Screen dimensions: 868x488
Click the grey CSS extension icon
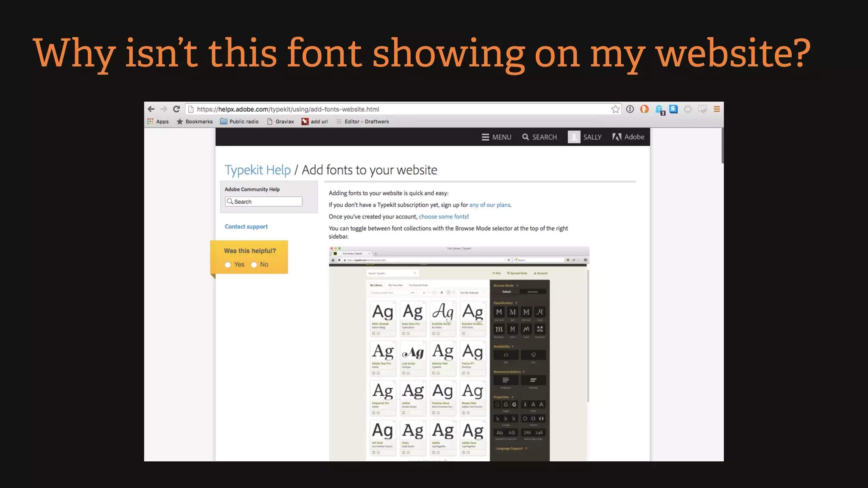pos(702,109)
